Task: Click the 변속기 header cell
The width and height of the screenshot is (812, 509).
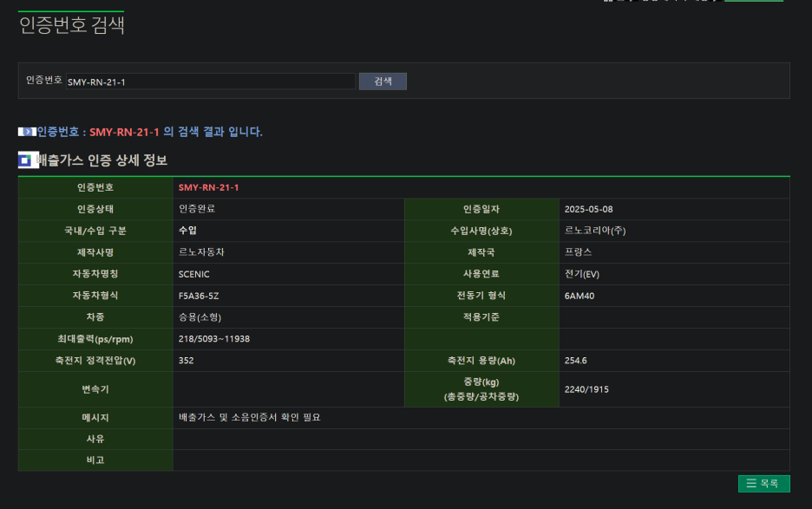Action: [95, 389]
